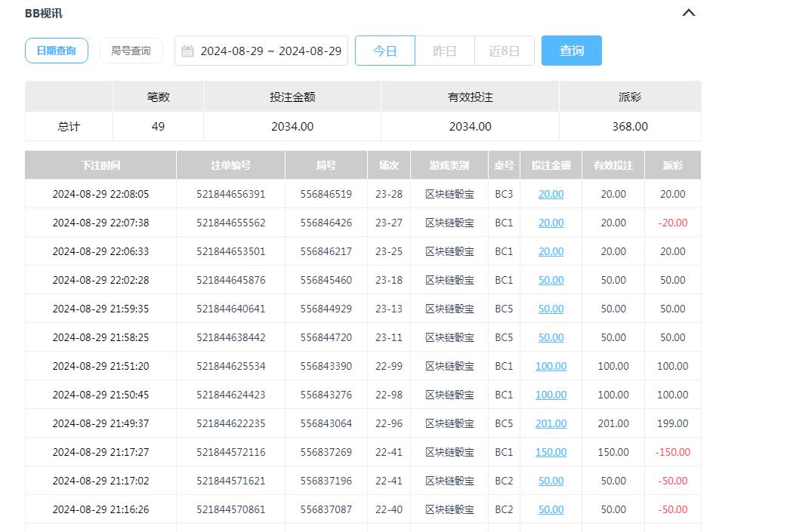The width and height of the screenshot is (787, 532).
Task: Click the 50.00 bet link for round 556837087
Action: point(551,509)
